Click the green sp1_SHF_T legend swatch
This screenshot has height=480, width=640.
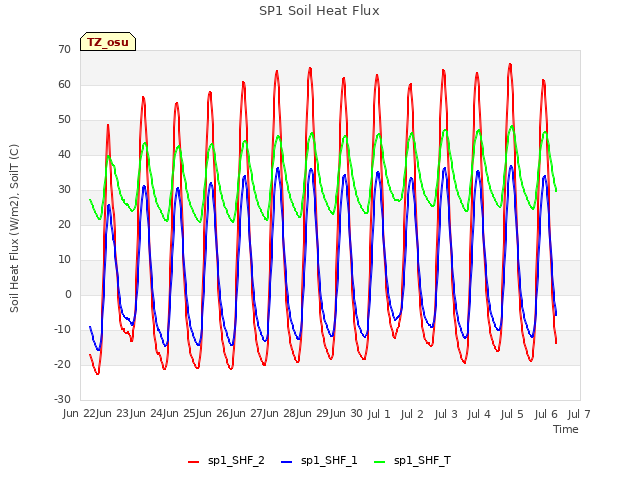tap(380, 462)
